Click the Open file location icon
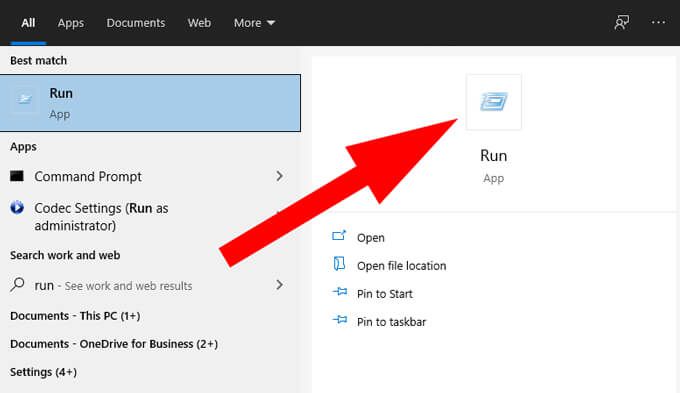Screen dimensions: 680x393 pyautogui.click(x=339, y=264)
